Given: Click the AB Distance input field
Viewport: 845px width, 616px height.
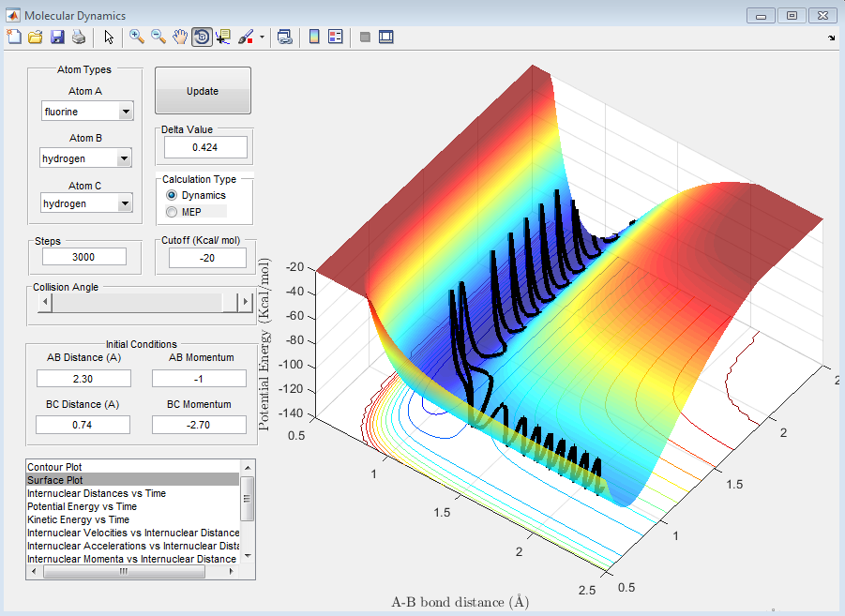Looking at the screenshot, I should coord(83,378).
